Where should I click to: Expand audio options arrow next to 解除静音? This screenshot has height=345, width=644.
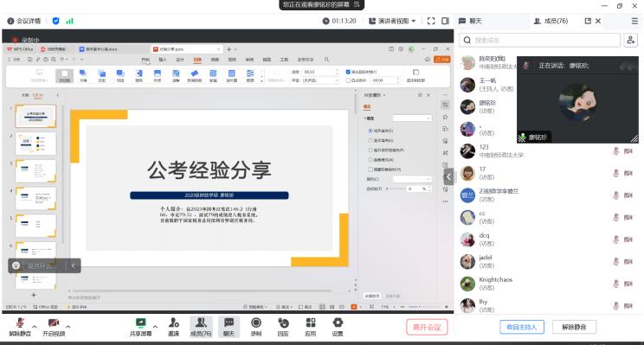(x=35, y=327)
